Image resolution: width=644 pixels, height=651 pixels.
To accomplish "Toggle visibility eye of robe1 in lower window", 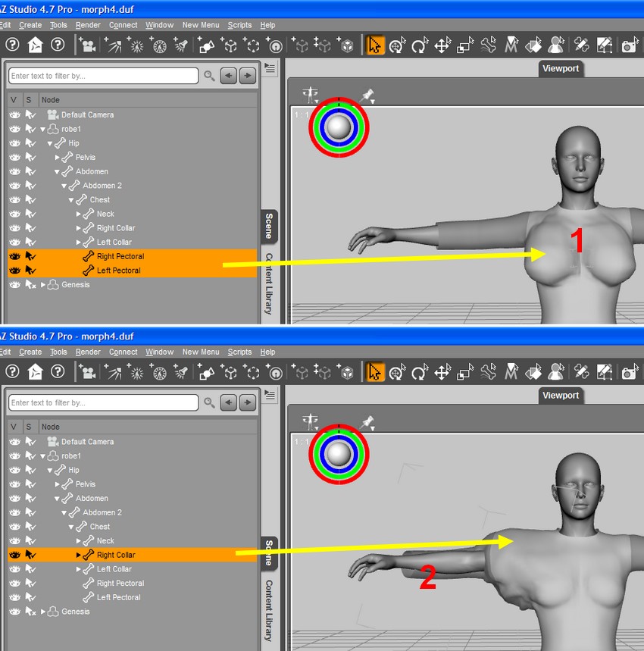I will (14, 456).
